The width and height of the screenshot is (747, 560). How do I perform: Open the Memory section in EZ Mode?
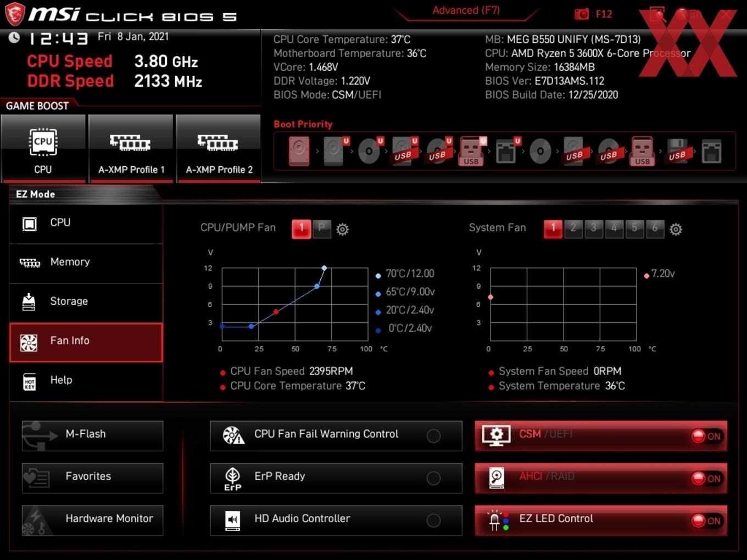(x=86, y=264)
